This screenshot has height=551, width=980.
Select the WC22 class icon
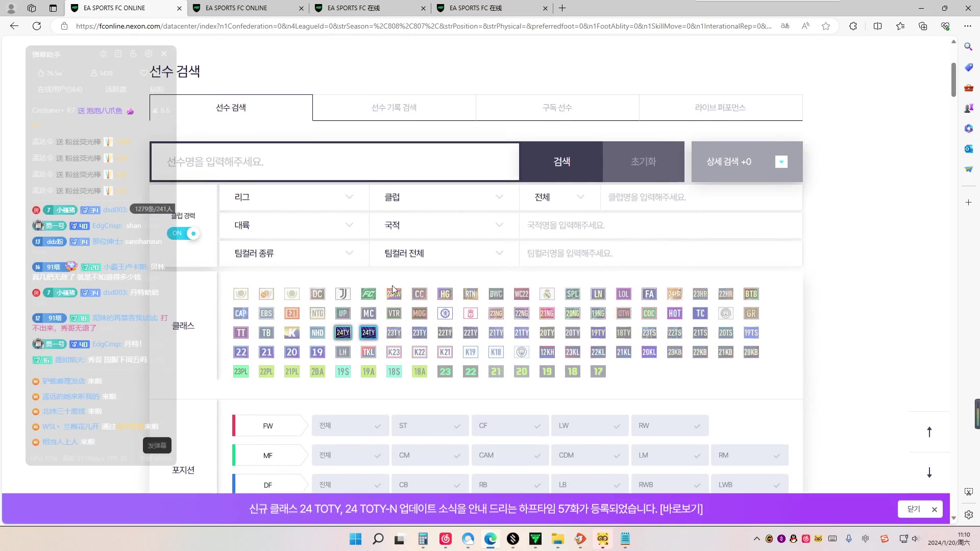tap(522, 294)
